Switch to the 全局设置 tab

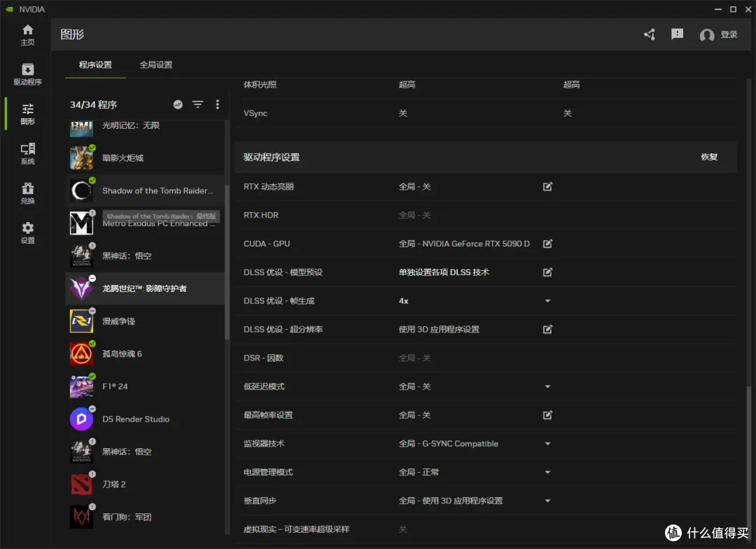pyautogui.click(x=155, y=64)
